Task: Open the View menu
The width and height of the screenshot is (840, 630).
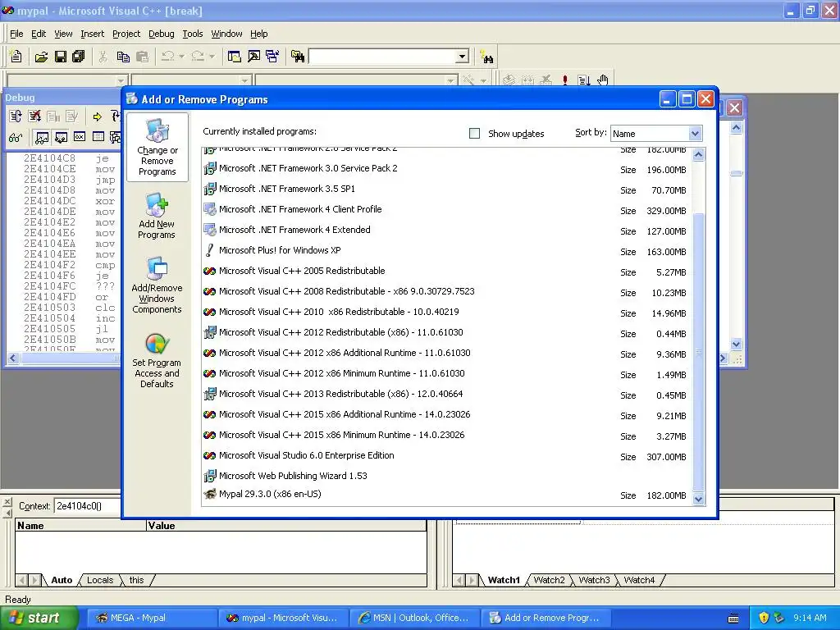Action: [63, 34]
